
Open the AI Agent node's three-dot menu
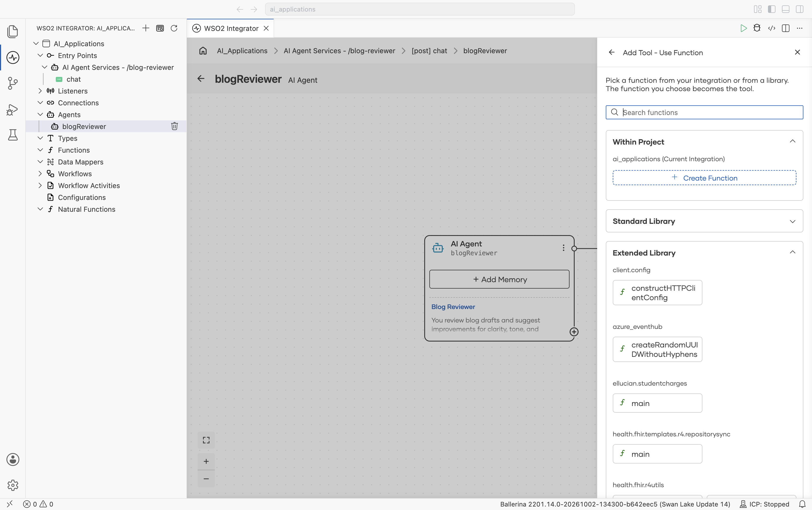[563, 248]
